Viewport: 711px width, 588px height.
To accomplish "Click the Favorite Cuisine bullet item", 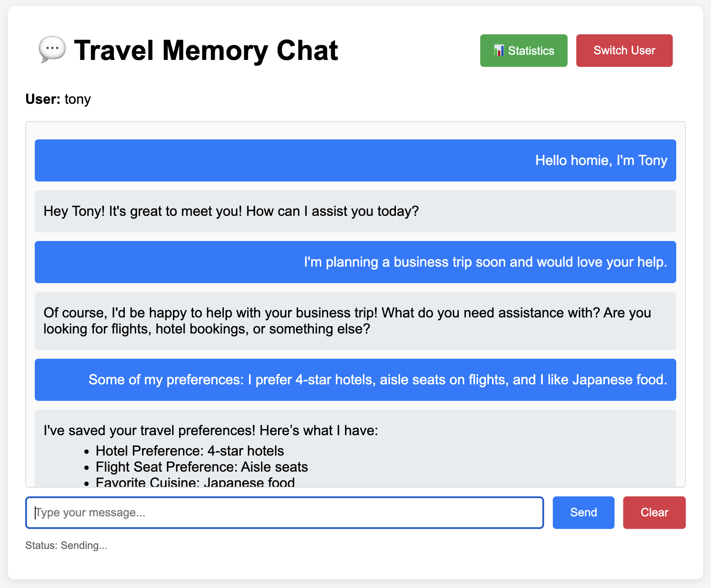I will [x=195, y=482].
